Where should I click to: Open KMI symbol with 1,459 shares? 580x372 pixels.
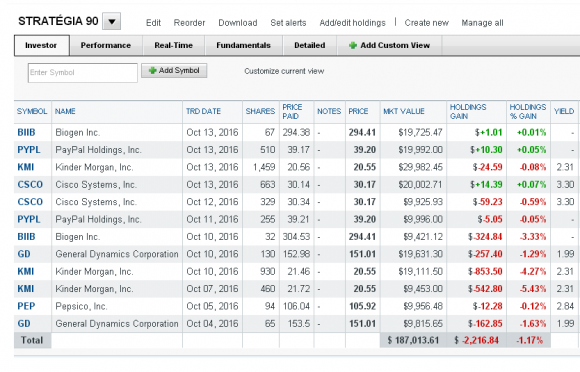26,167
